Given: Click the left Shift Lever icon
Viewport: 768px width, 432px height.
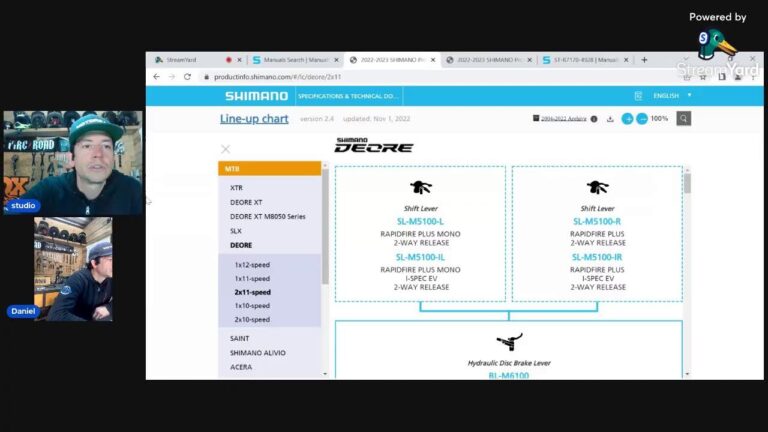Looking at the screenshot, I should point(421,187).
